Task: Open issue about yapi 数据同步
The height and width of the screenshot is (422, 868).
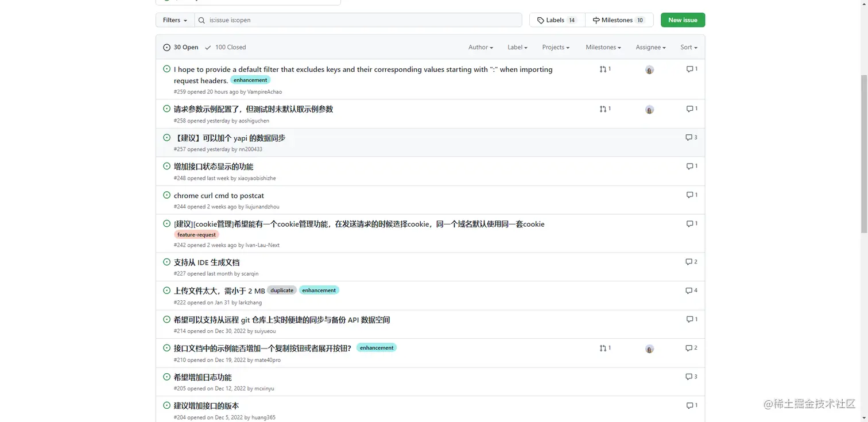Action: click(x=230, y=138)
